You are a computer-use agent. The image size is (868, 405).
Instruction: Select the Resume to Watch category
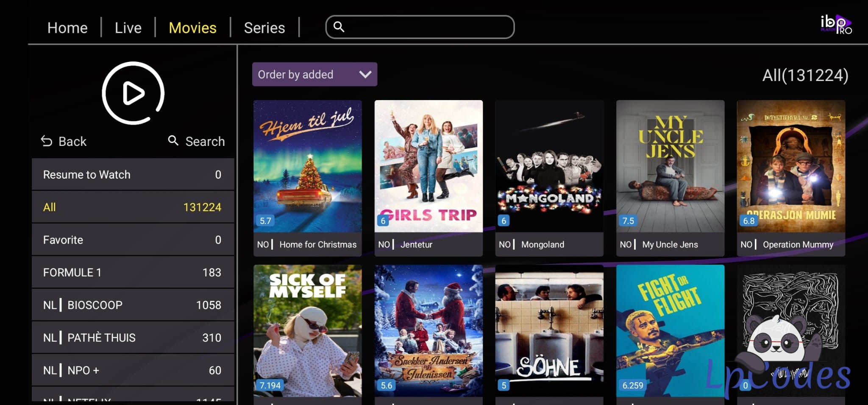click(133, 174)
